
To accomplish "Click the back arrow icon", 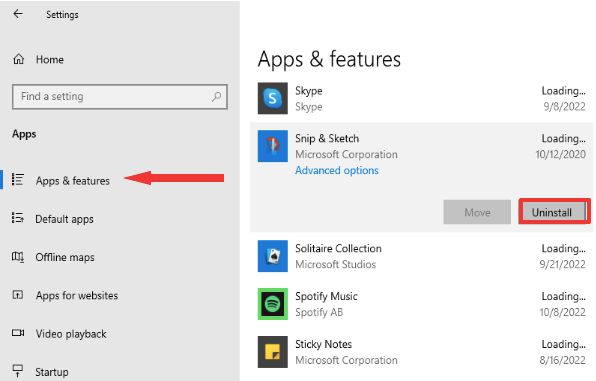I will click(x=18, y=14).
